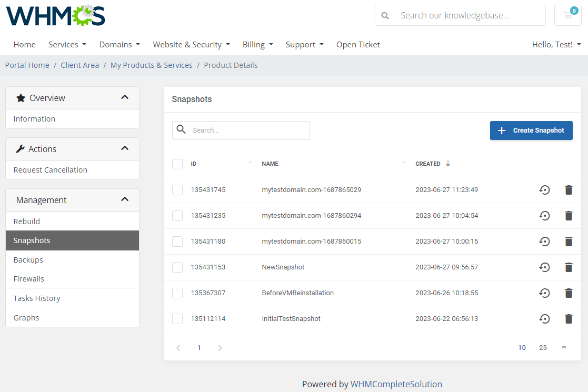
Task: Select the checkbox for snapshot 135431153
Action: click(x=177, y=267)
